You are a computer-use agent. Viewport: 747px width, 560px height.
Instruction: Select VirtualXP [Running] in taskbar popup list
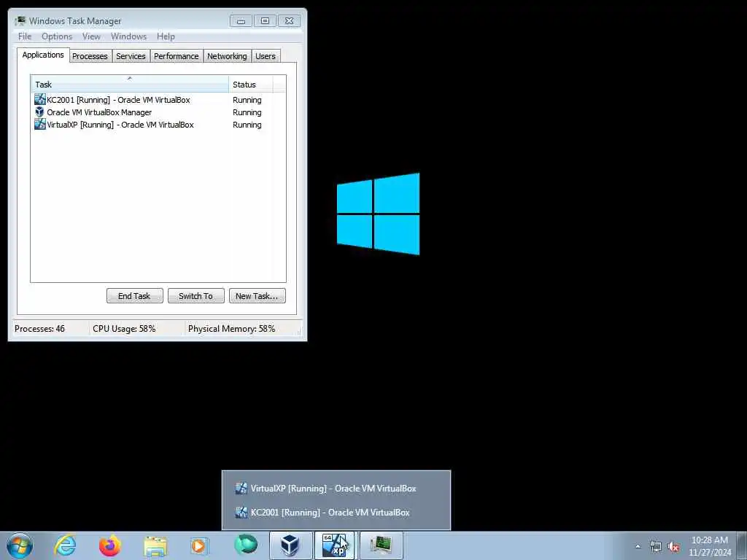pos(336,488)
